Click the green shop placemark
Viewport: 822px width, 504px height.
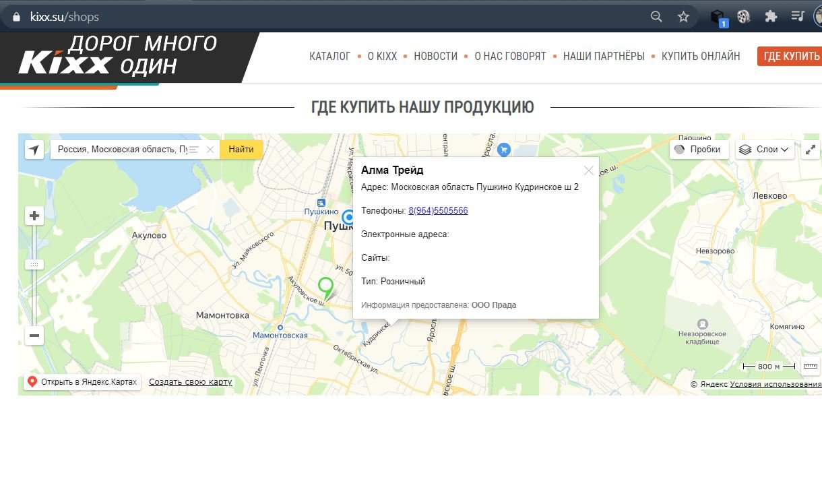point(326,288)
